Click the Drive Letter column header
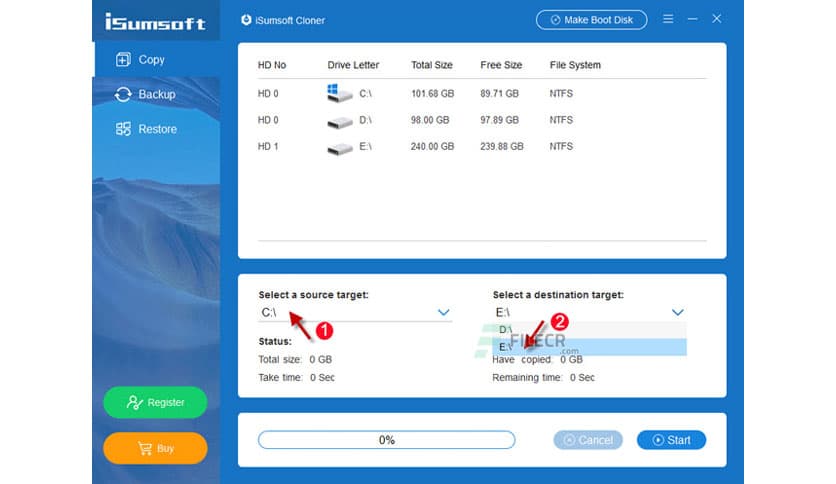Screen dimensions: 836x484 click(x=353, y=65)
